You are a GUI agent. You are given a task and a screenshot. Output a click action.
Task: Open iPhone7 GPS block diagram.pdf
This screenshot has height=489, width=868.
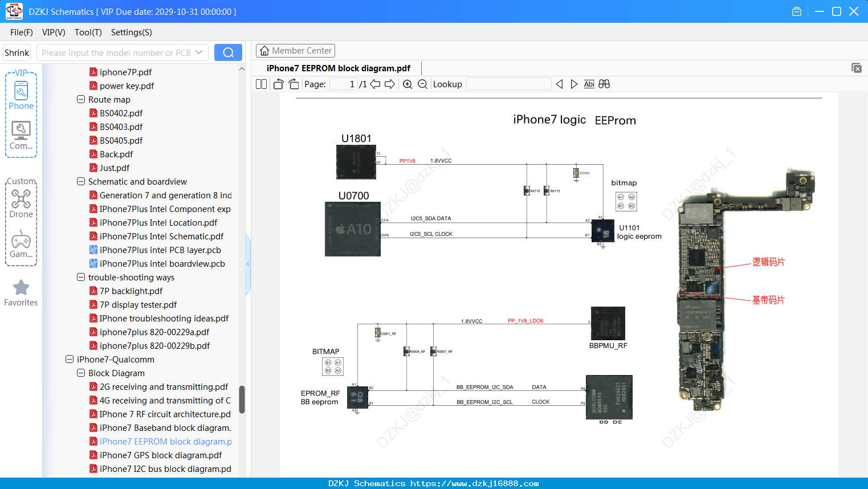(161, 455)
